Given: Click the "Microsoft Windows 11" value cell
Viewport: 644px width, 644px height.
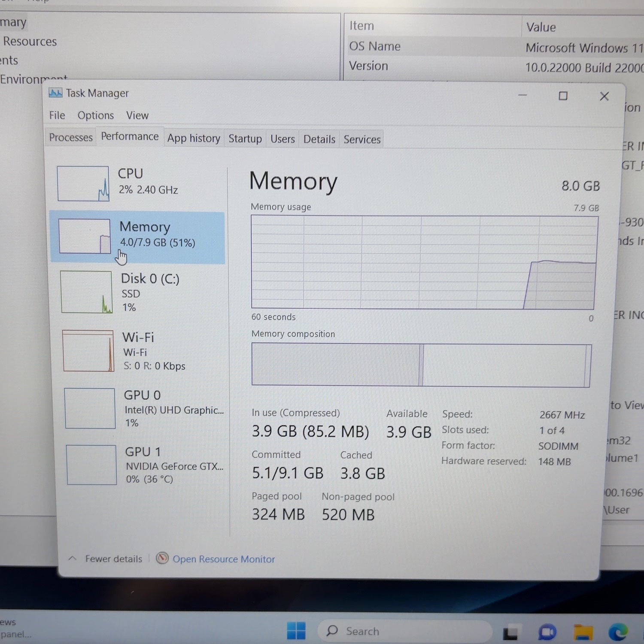Looking at the screenshot, I should click(584, 48).
